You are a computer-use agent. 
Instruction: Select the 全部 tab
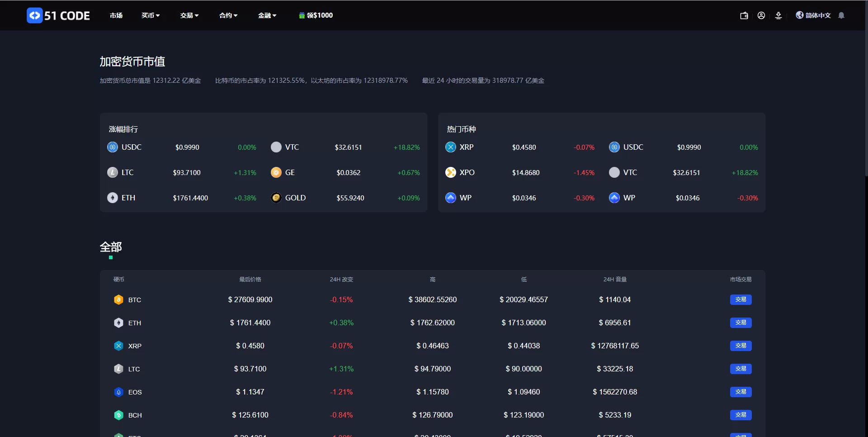pyautogui.click(x=111, y=247)
